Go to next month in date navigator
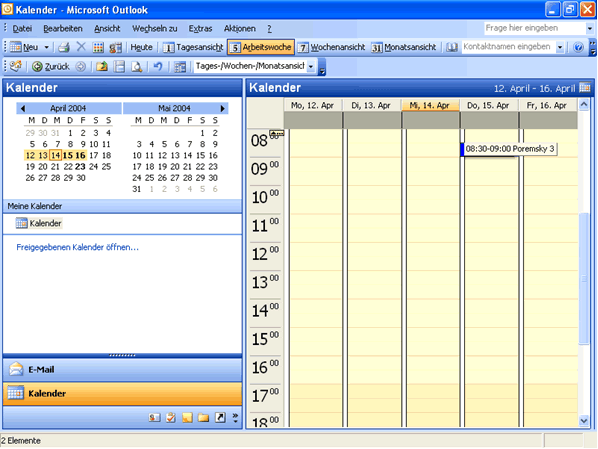The width and height of the screenshot is (598, 449). point(223,108)
